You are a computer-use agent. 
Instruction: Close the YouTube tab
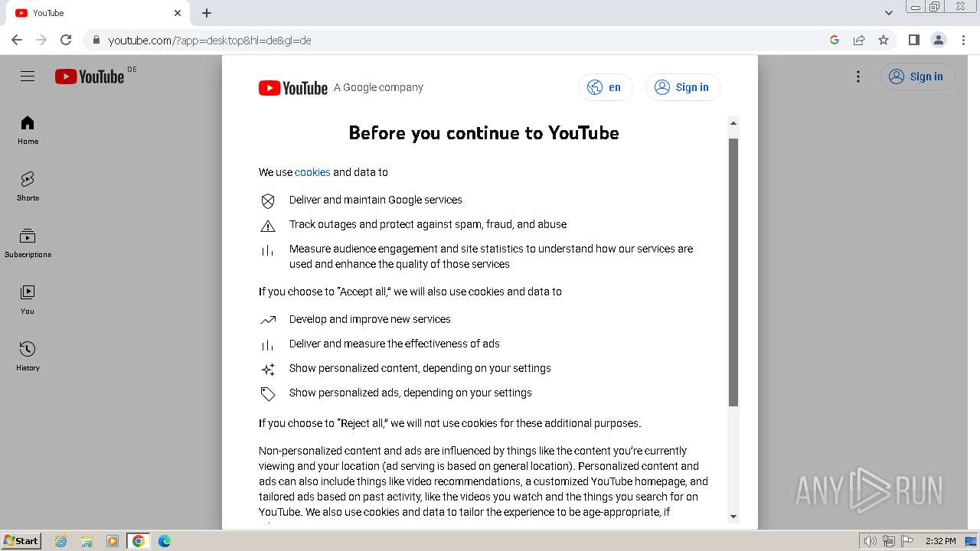178,13
